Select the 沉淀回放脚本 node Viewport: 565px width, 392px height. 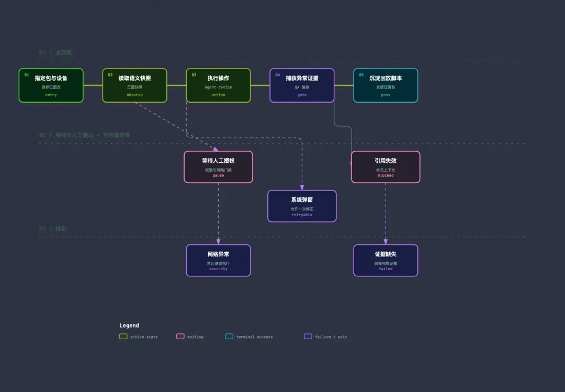(x=386, y=85)
